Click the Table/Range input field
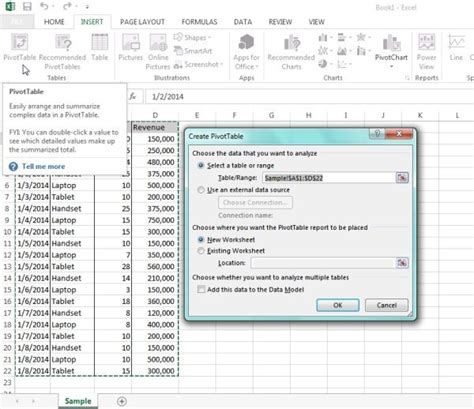 [x=329, y=178]
